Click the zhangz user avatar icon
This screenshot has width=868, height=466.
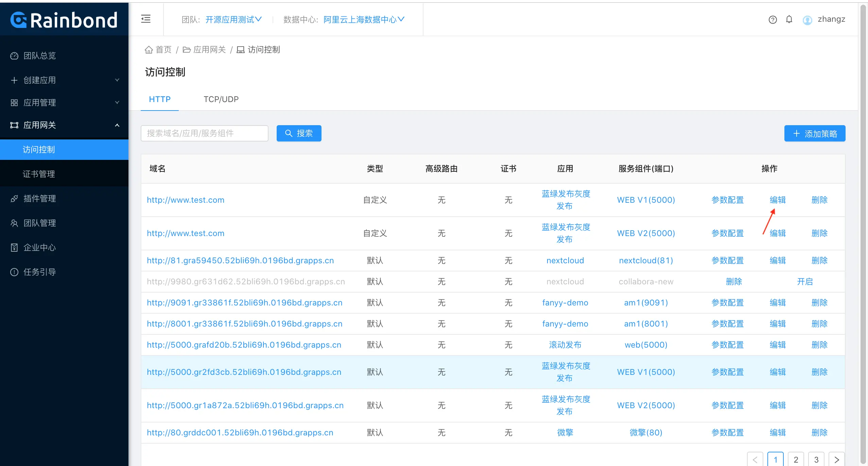[808, 20]
